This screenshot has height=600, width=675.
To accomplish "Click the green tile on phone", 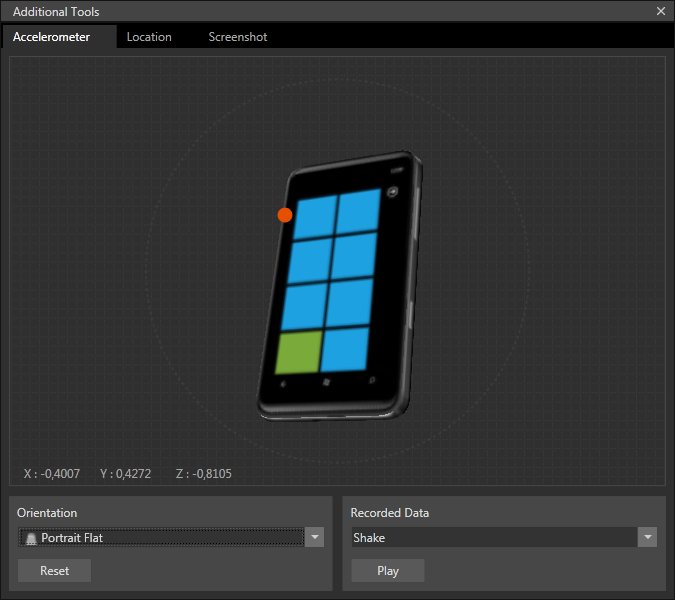I will pos(298,352).
